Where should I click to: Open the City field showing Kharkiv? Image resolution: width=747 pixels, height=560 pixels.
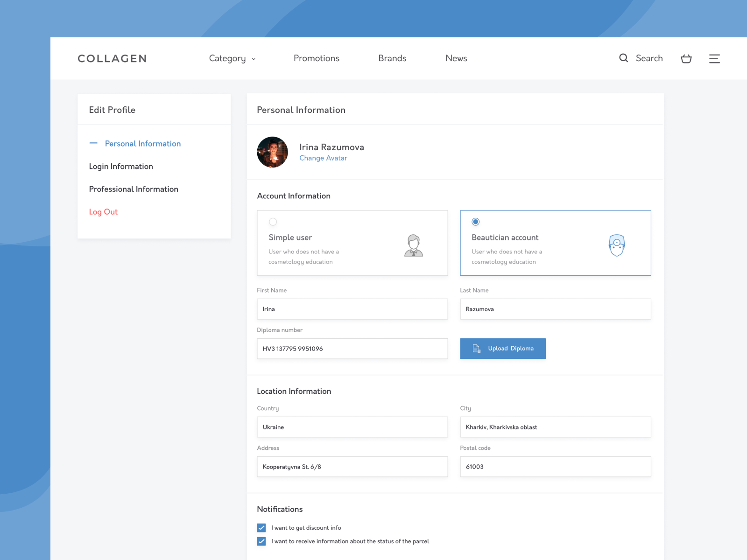click(555, 427)
